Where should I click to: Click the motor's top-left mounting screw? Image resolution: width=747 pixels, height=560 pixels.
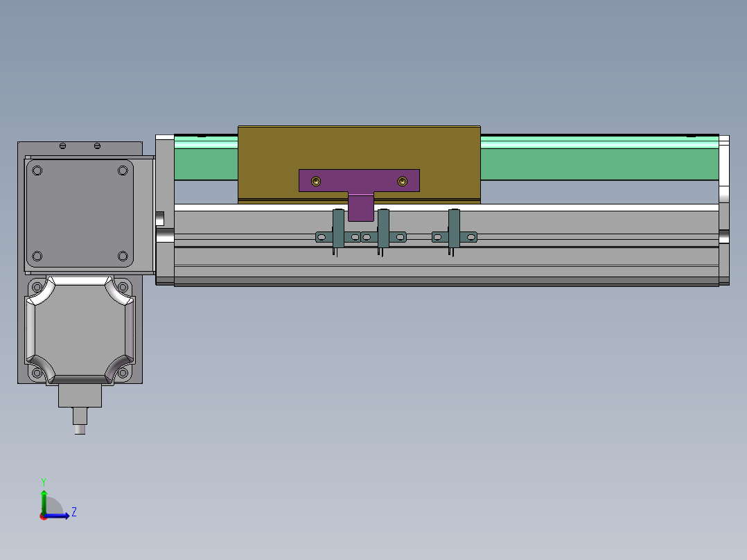click(x=37, y=287)
